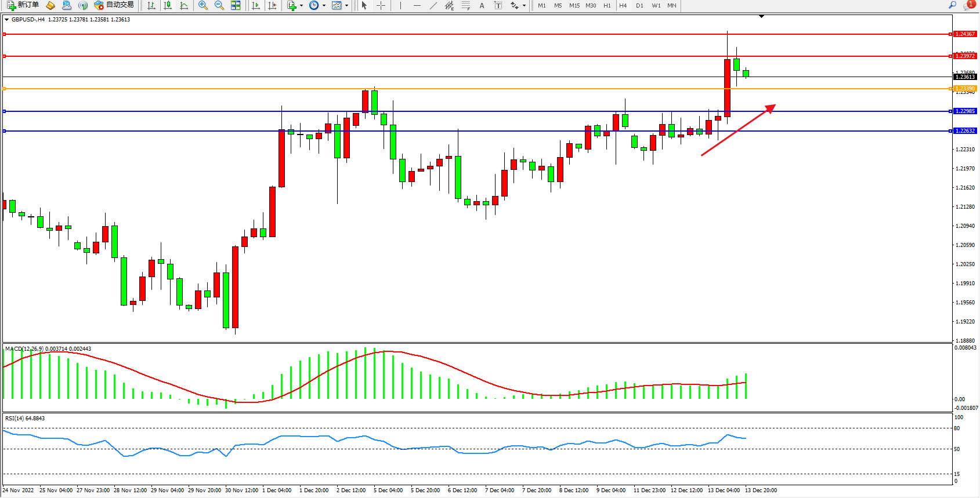
Task: Select the crosshair cursor tool
Action: tap(381, 5)
